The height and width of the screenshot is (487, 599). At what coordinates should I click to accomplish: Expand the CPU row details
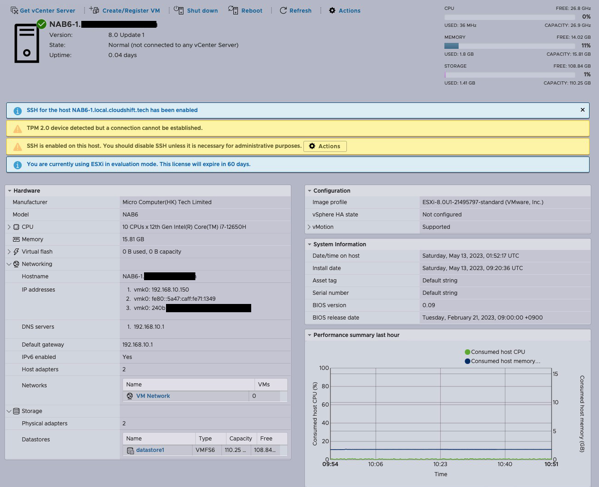[9, 227]
